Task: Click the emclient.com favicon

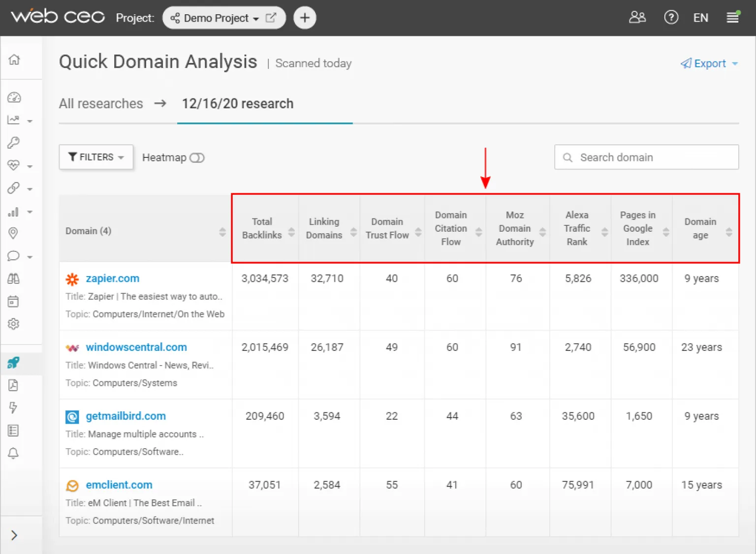Action: (x=72, y=486)
